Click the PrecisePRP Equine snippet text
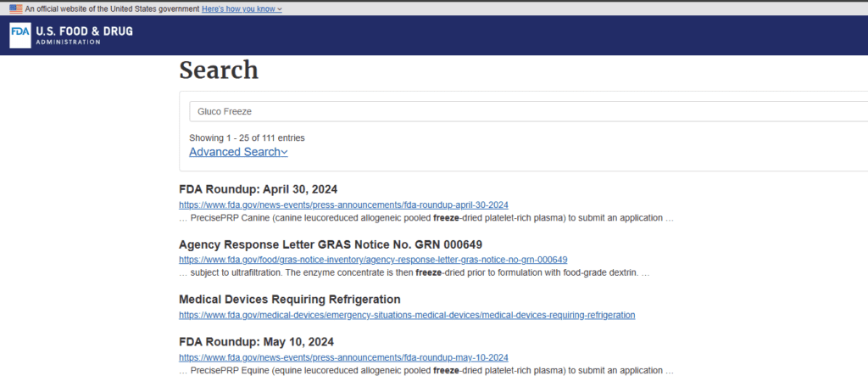The width and height of the screenshot is (868, 387). click(x=426, y=370)
